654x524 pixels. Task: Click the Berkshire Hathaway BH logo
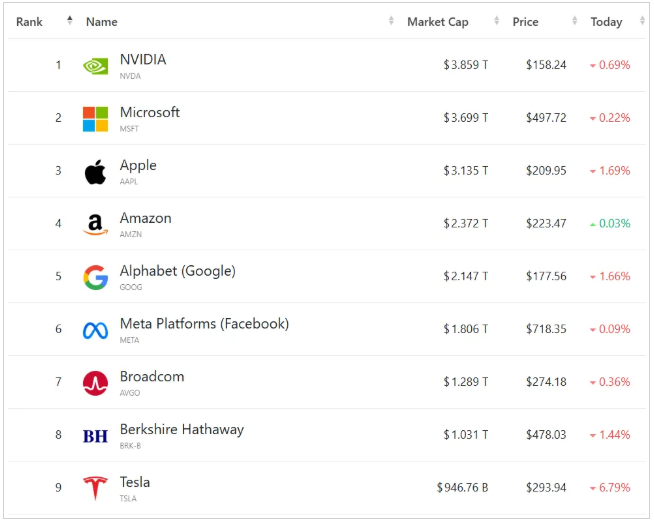pos(95,436)
